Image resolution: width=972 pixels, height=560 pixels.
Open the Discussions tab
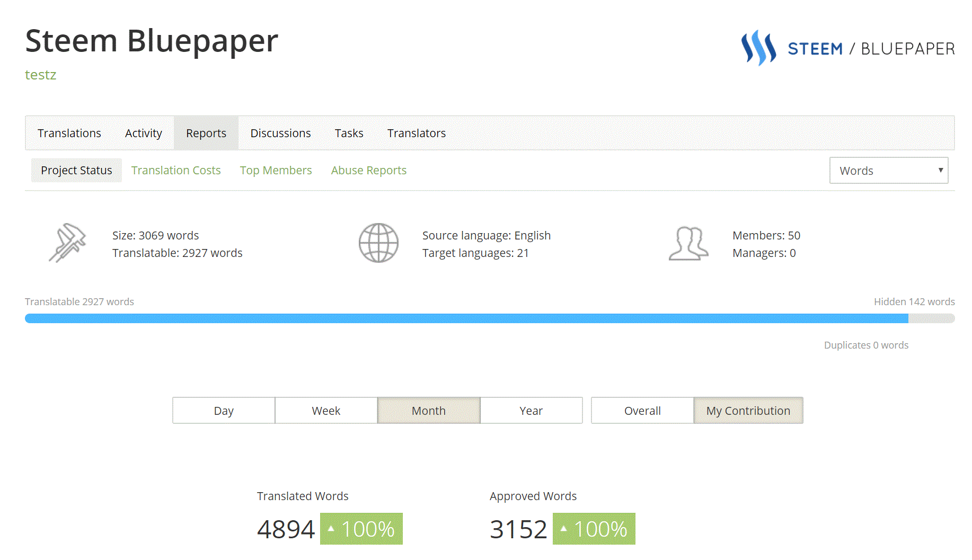(x=280, y=133)
